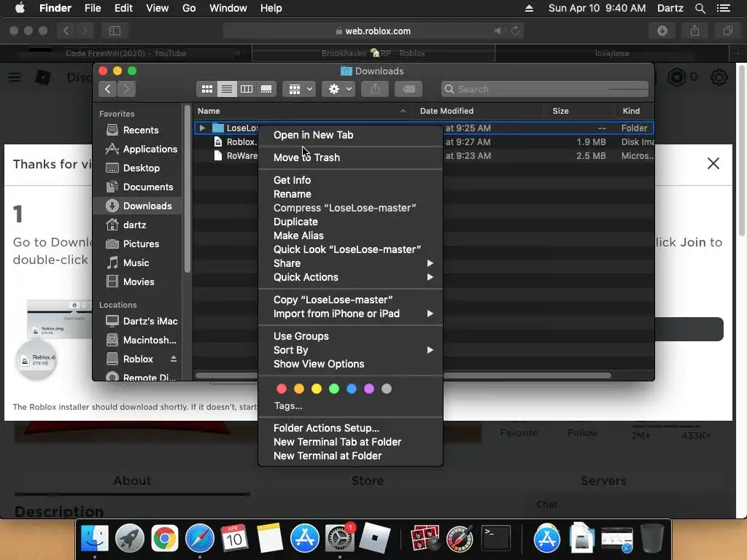
Task: Choose Folder Actions Setup…
Action: (351, 428)
